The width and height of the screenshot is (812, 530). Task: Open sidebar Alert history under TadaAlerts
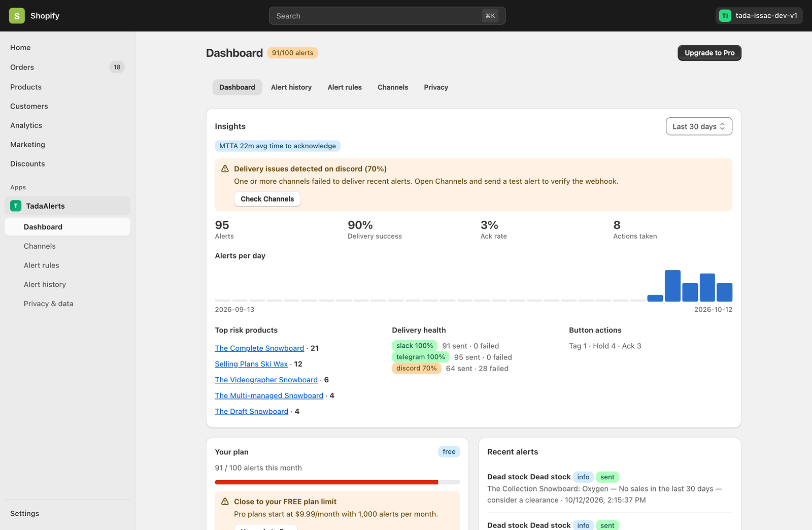coord(67,284)
